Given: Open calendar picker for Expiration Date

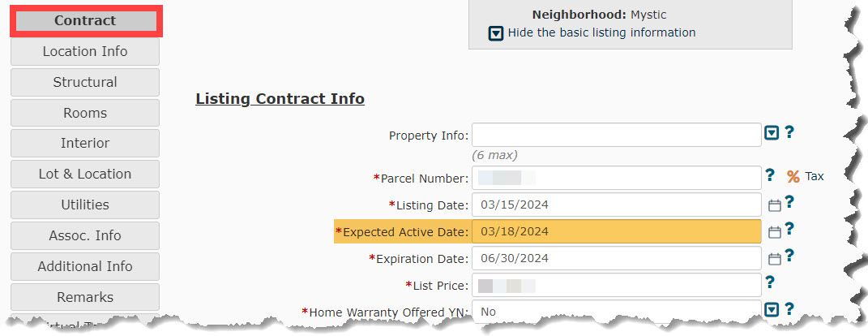Looking at the screenshot, I should (775, 259).
